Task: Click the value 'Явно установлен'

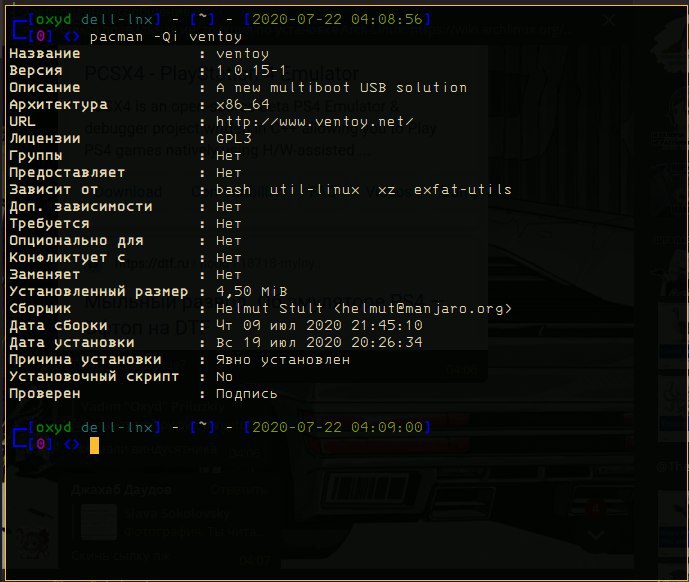Action: click(x=283, y=360)
